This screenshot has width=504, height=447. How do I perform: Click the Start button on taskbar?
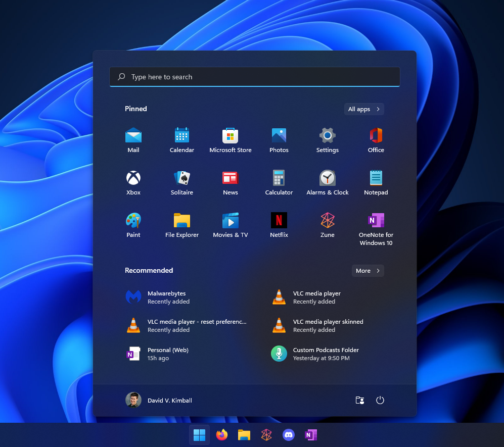(199, 435)
